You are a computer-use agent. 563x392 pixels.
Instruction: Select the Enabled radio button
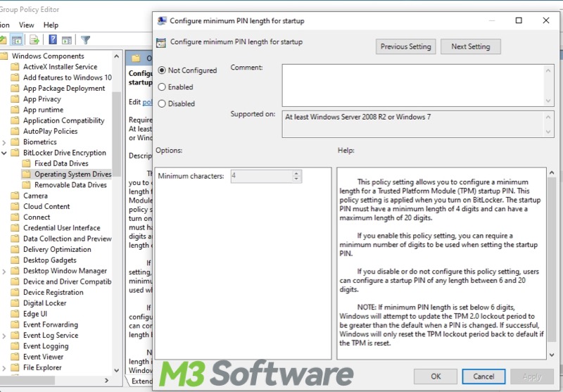click(x=162, y=87)
